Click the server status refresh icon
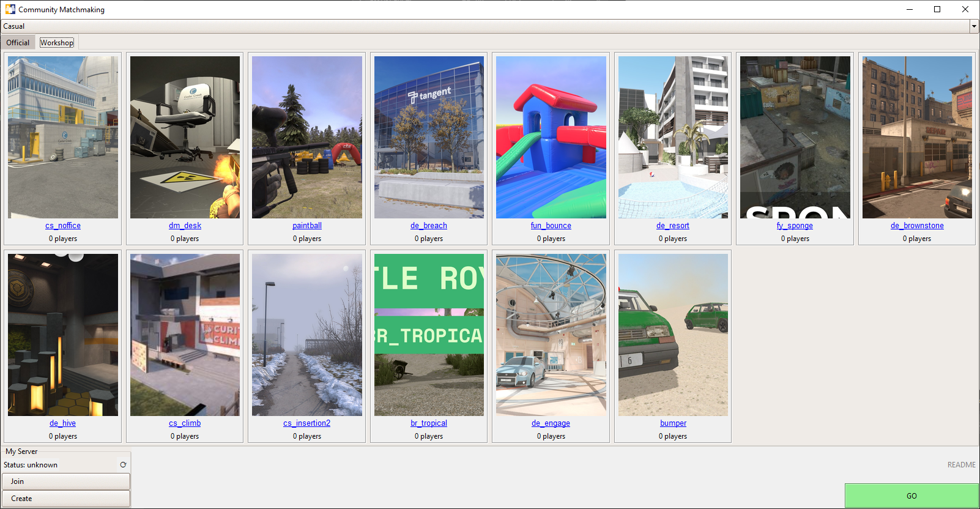The width and height of the screenshot is (980, 509). [123, 465]
